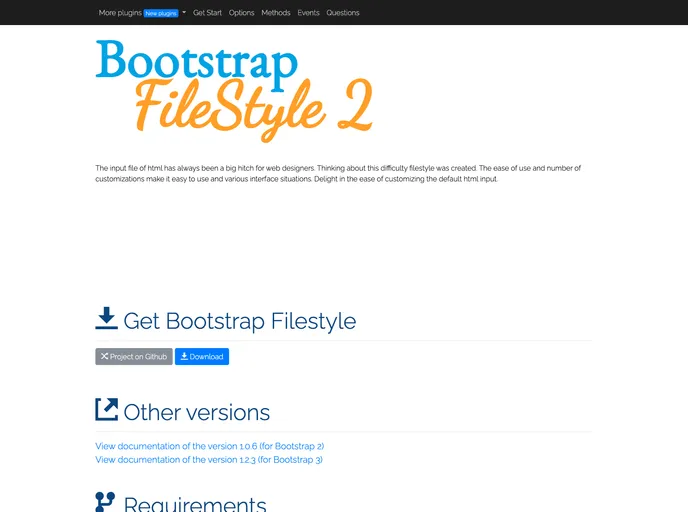This screenshot has width=688, height=512.
Task: Click the download arrow icon in Download button
Action: tap(184, 356)
